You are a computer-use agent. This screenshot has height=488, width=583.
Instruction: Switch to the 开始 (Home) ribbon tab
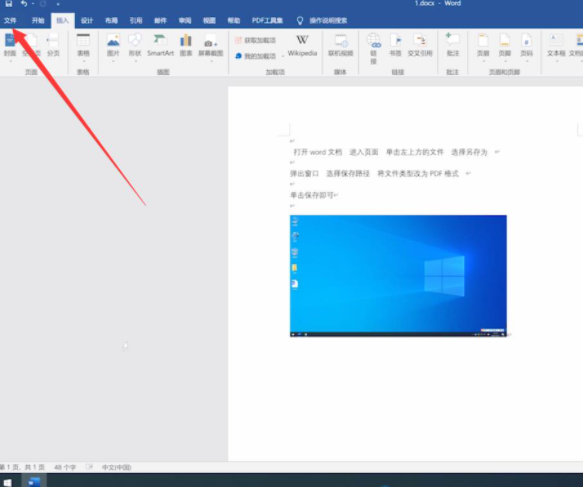[38, 20]
